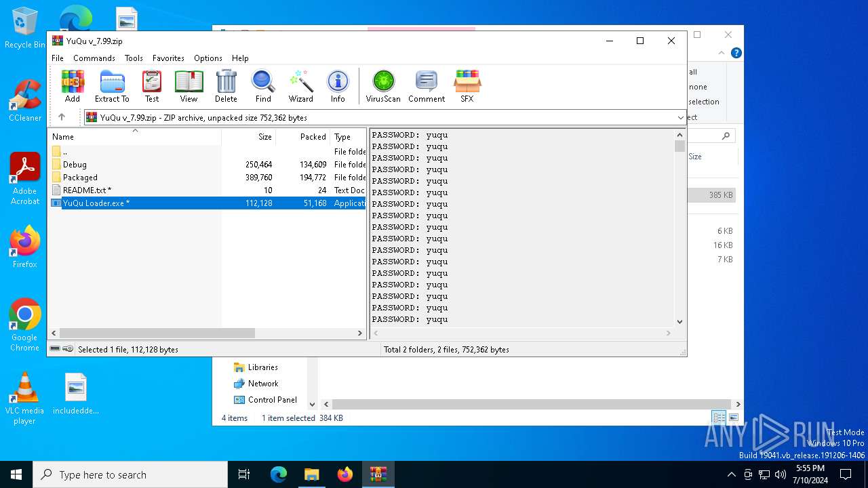Click the drive icon in status bar

point(55,349)
